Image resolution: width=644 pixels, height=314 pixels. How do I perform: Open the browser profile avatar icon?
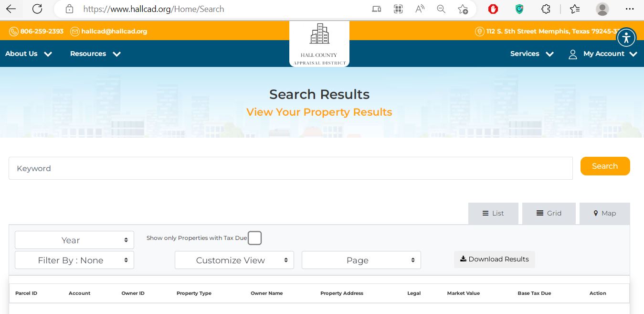coord(602,9)
